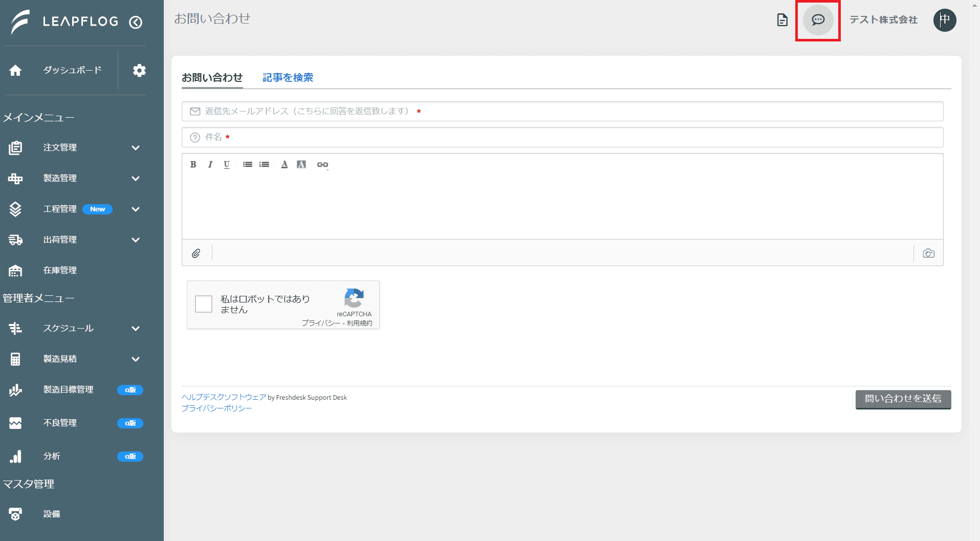
Task: Click the 件名 subject input field
Action: pos(562,137)
